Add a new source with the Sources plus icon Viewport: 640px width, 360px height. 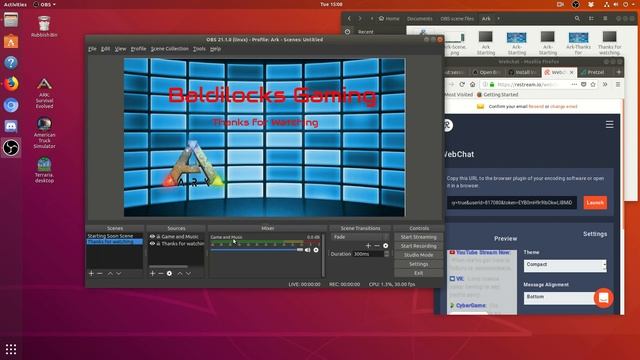[152, 273]
